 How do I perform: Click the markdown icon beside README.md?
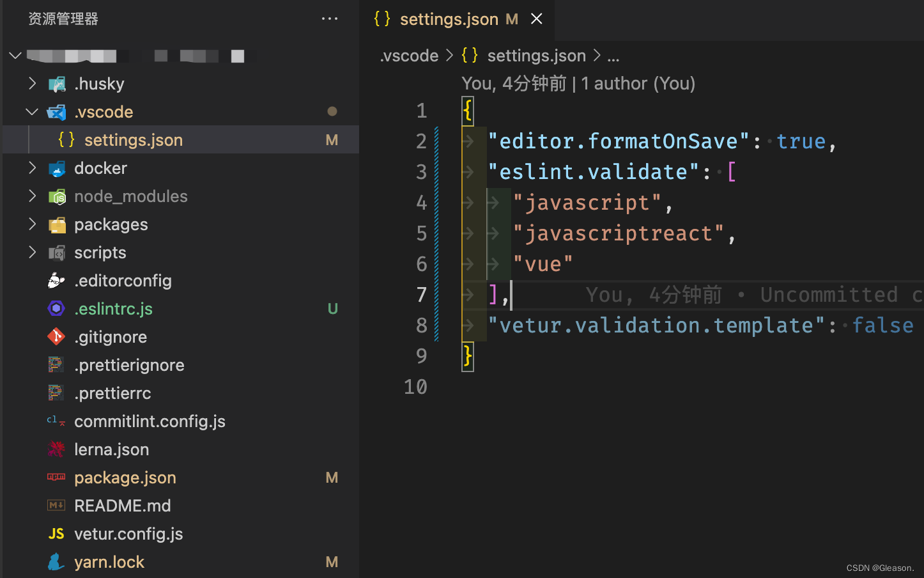(56, 506)
